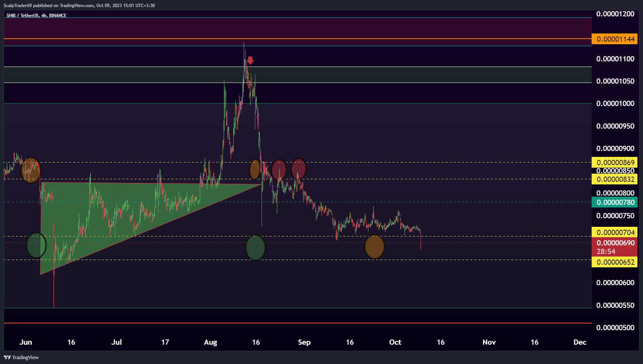
Task: Select the red ellipse nearest the Sep label
Action: (x=298, y=169)
